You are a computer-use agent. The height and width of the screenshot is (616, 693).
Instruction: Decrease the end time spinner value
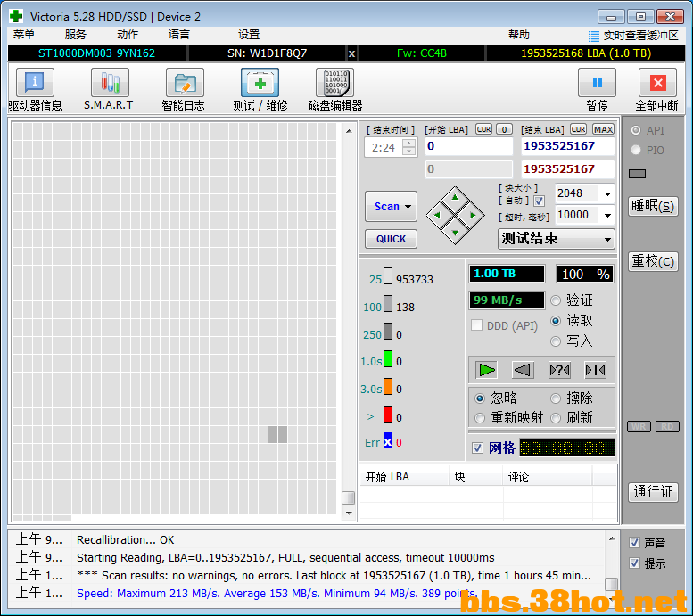pos(409,152)
